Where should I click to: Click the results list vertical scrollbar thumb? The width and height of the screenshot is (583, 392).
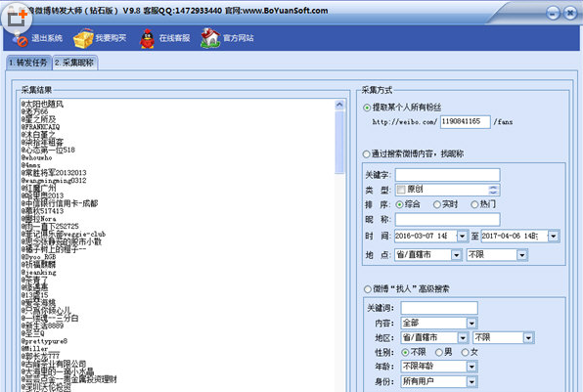339,143
